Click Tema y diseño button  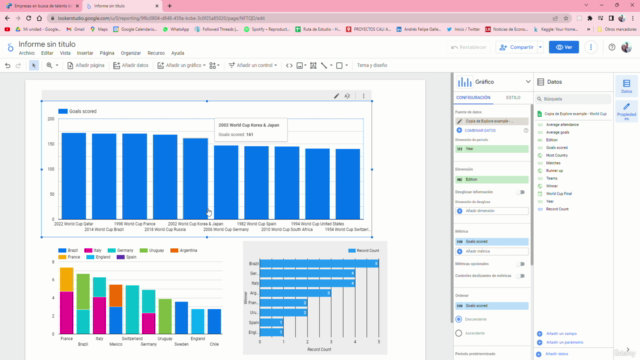coord(372,65)
